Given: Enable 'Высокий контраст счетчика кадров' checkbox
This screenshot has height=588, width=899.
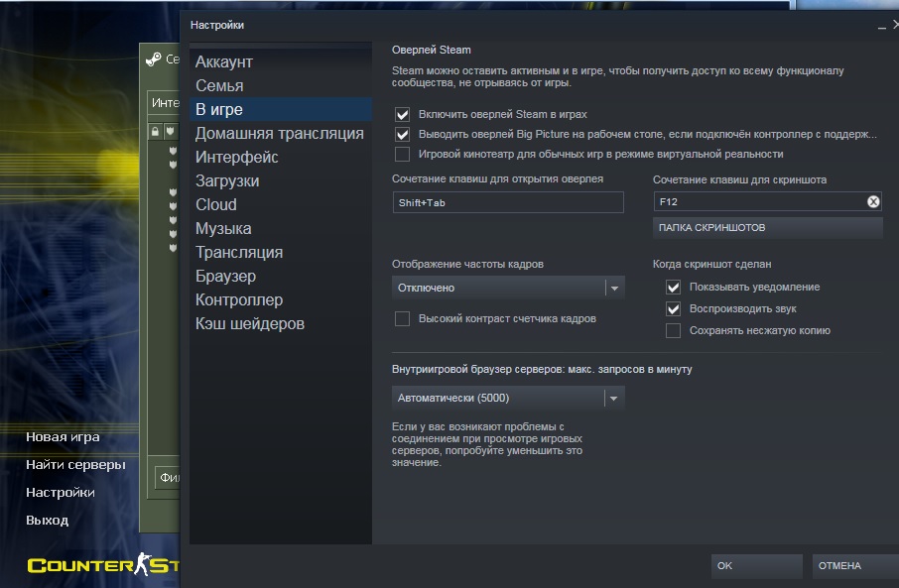Looking at the screenshot, I should [403, 318].
